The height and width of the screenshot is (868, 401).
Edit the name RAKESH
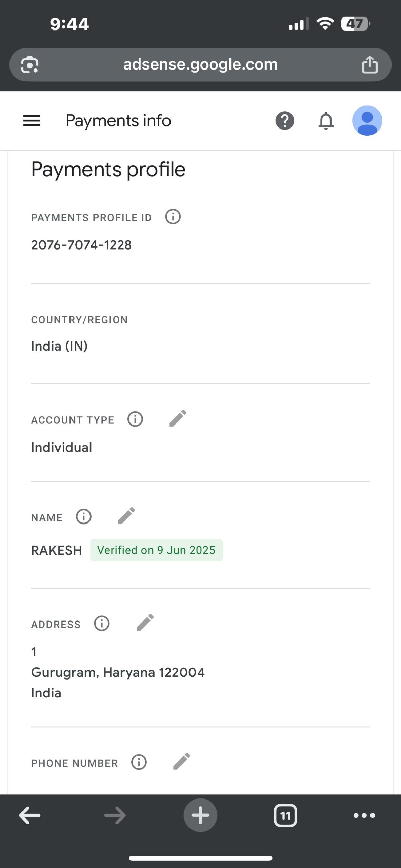click(126, 516)
